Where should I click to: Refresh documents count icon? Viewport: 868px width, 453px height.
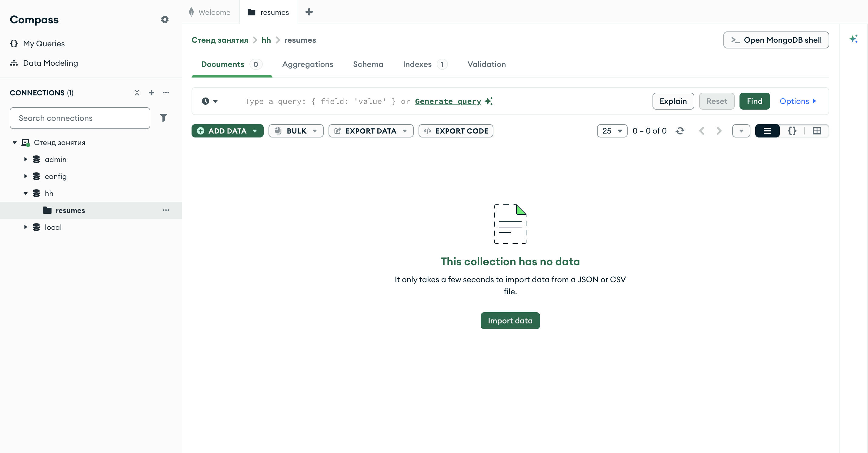[680, 131]
